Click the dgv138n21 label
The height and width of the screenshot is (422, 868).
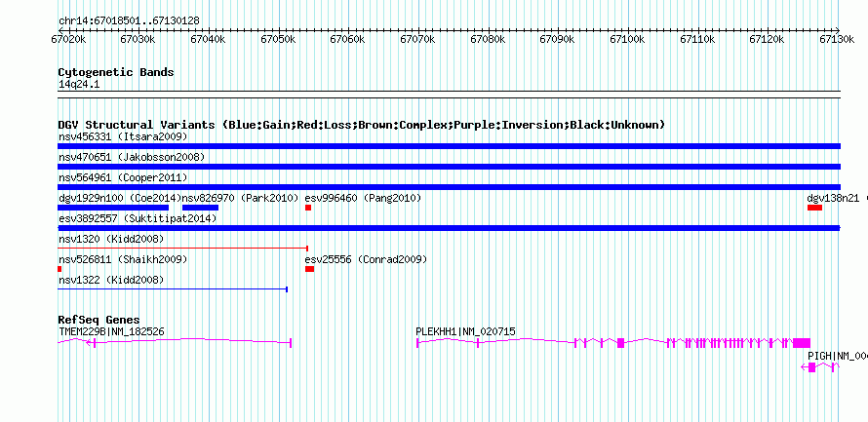833,198
